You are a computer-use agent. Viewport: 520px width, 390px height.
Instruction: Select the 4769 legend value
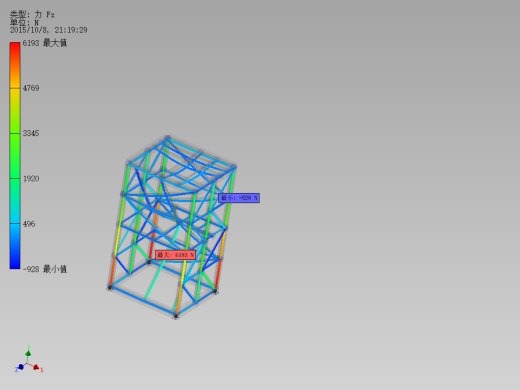[x=31, y=88]
